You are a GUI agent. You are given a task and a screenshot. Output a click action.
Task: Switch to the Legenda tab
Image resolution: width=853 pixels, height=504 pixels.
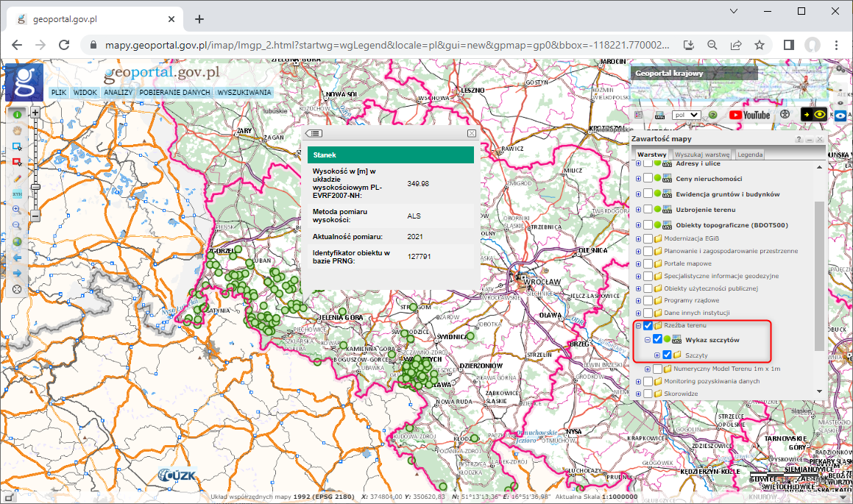750,155
